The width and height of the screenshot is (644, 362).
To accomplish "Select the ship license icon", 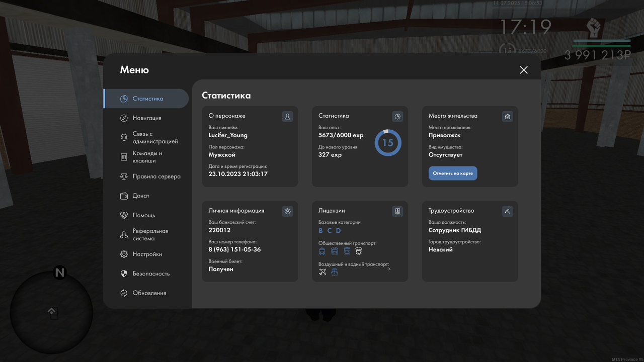I will [335, 272].
